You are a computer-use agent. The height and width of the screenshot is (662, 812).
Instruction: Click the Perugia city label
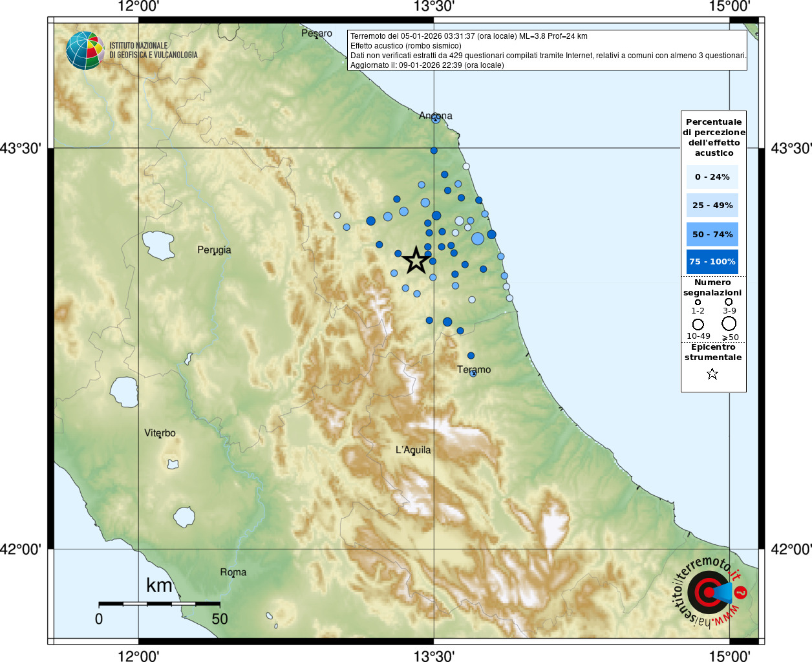[x=214, y=250]
